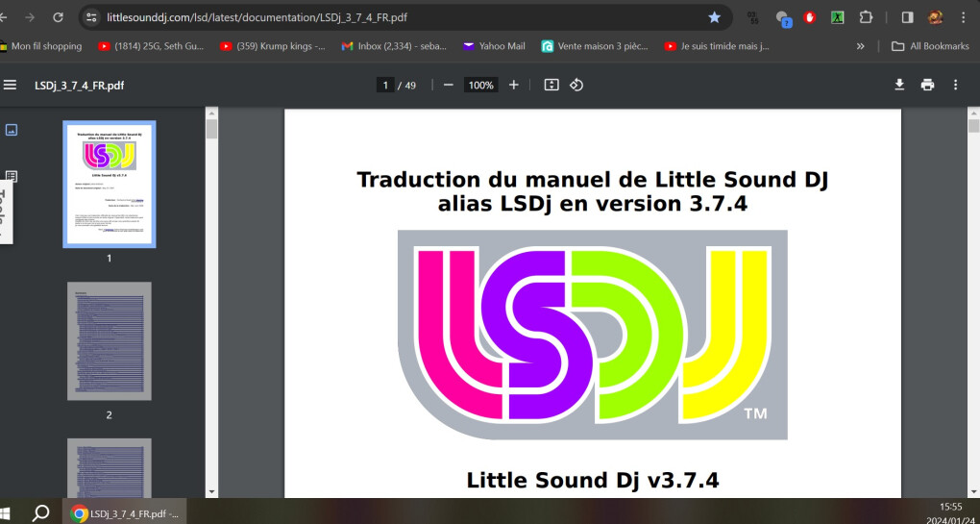The image size is (980, 524).
Task: Open the green figure extension icon
Action: (x=838, y=17)
